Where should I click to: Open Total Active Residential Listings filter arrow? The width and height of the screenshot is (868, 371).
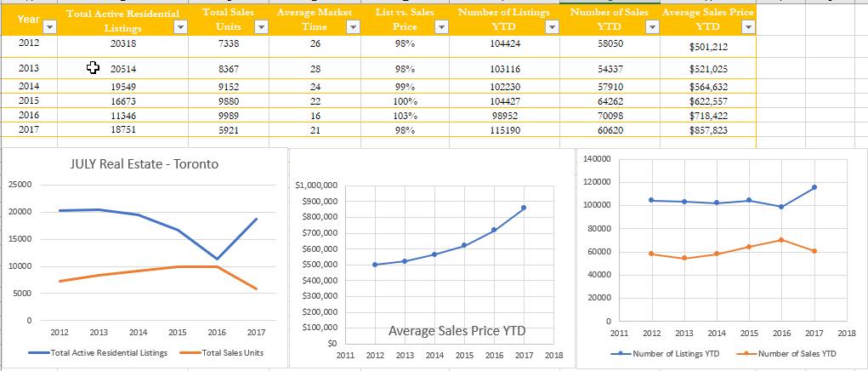click(179, 28)
